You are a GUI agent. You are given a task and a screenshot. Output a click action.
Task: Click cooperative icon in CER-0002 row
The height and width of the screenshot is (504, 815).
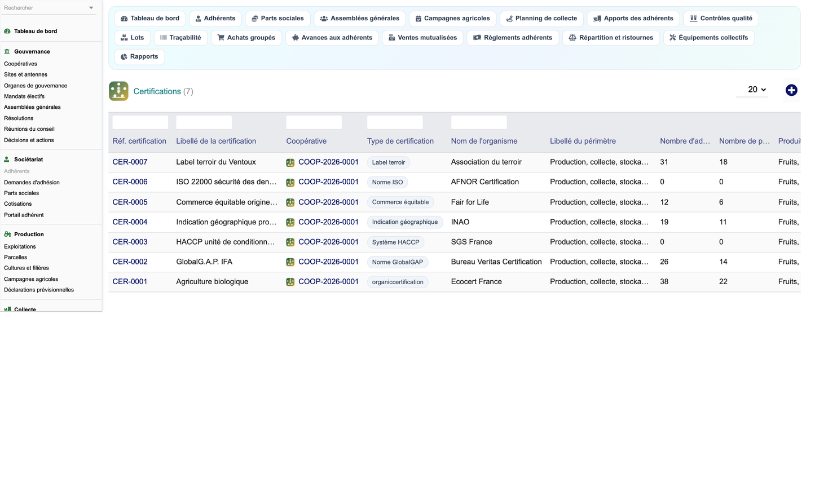click(x=290, y=262)
